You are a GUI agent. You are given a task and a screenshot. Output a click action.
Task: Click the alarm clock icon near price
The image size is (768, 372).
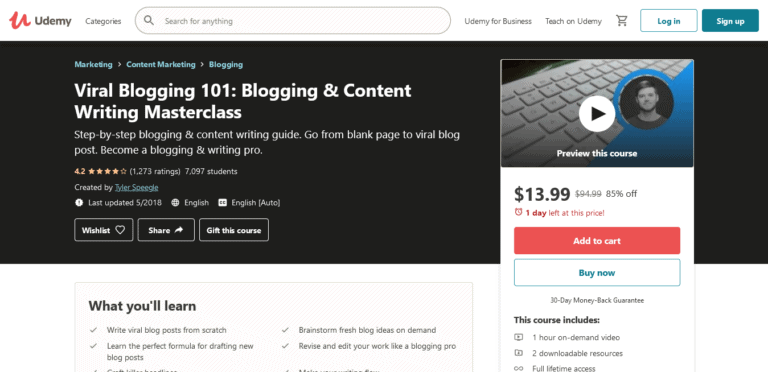coord(518,212)
